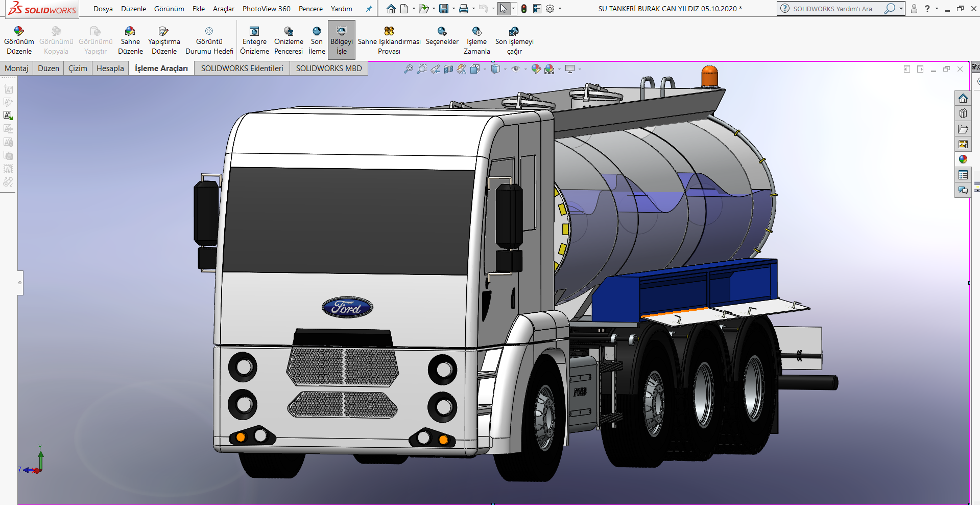Click Yapıştırma Düzenle decal tool

point(164,40)
